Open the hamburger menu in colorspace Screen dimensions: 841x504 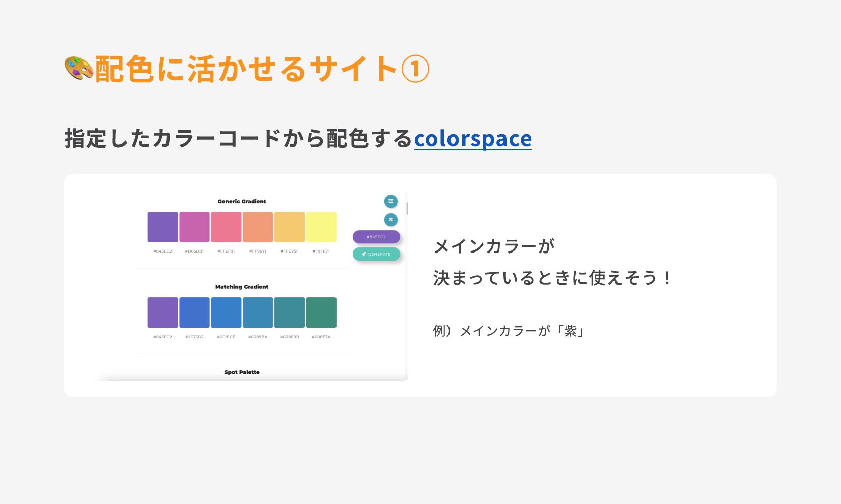[390, 201]
